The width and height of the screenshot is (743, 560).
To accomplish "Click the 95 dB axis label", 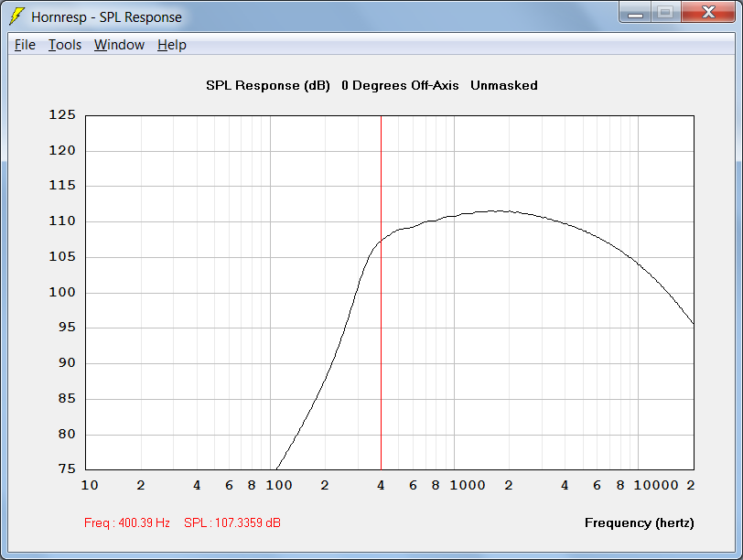I will (x=67, y=328).
